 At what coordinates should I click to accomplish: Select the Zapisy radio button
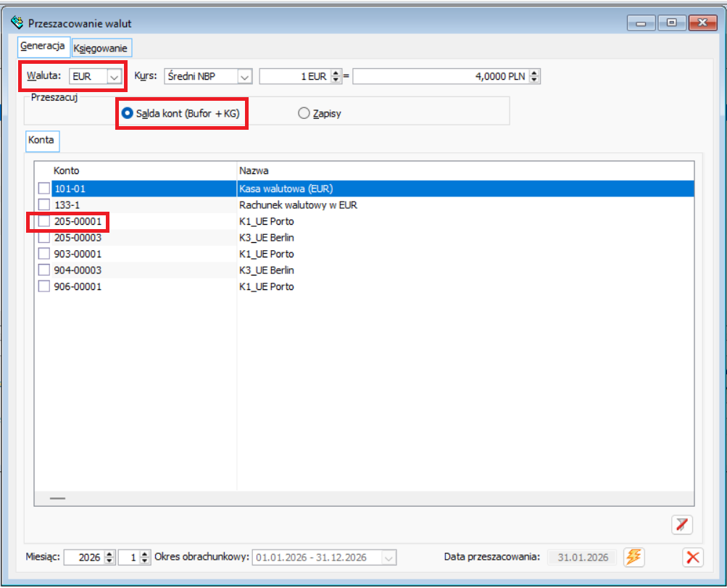[304, 113]
